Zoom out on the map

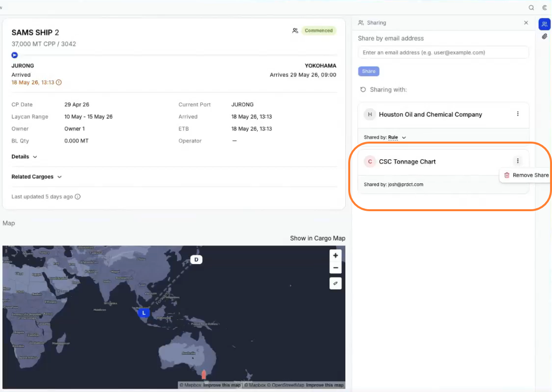(336, 268)
